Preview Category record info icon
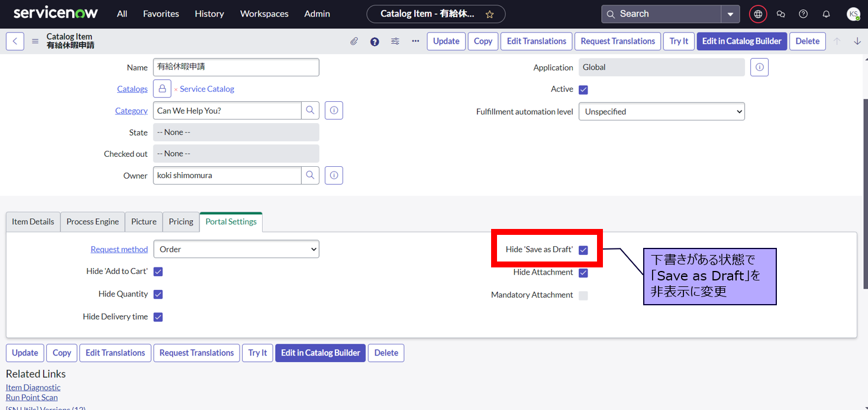Screen dimensions: 868x410 point(334,111)
